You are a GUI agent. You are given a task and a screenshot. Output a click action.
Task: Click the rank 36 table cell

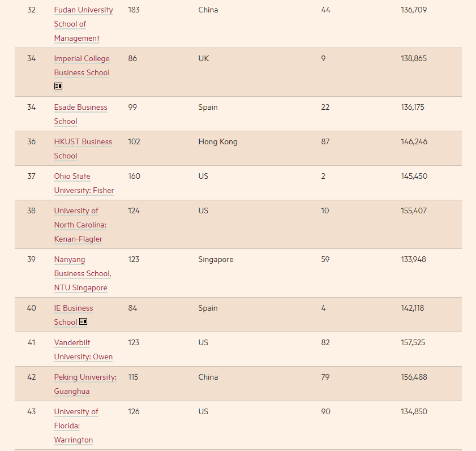pyautogui.click(x=31, y=141)
